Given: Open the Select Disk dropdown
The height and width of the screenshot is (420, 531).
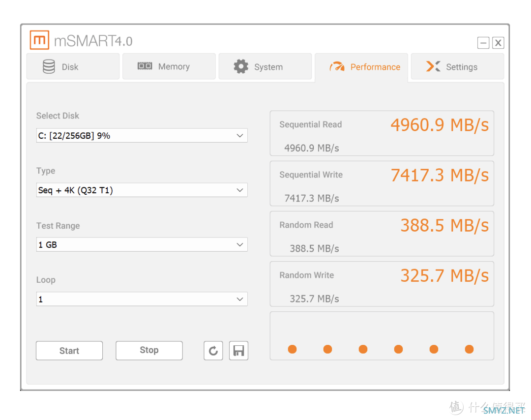Looking at the screenshot, I should (142, 136).
